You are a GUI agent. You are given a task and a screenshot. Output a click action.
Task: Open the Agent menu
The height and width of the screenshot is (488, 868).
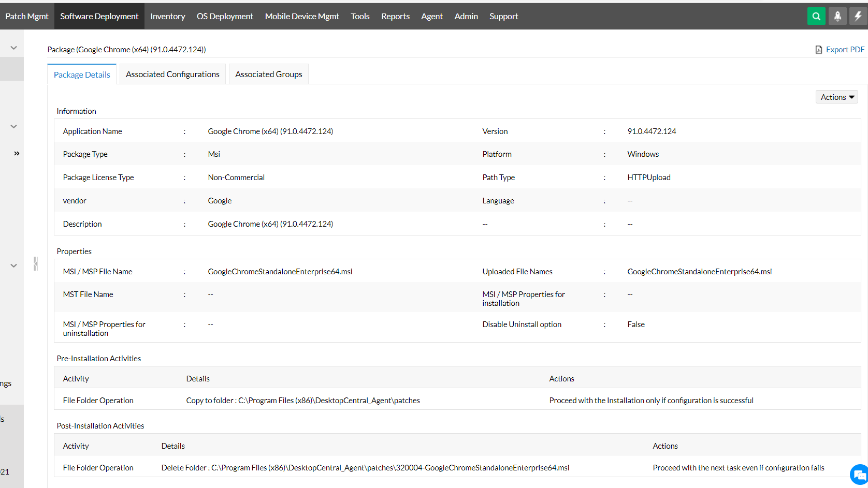[x=432, y=16]
